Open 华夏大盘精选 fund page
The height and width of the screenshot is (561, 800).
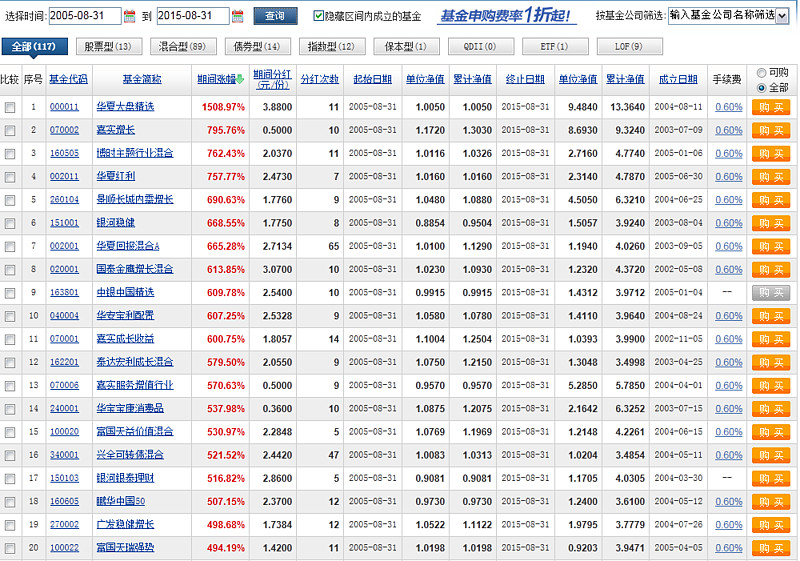(126, 107)
